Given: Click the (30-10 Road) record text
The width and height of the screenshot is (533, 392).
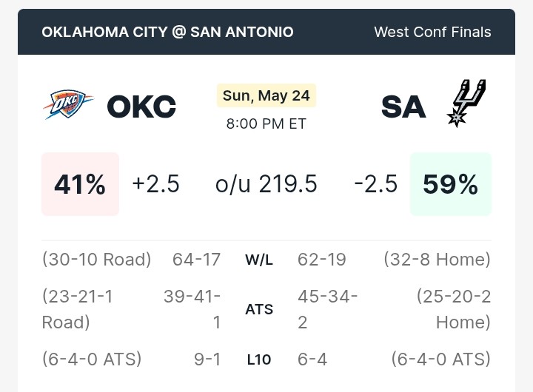Looking at the screenshot, I should pos(96,260).
